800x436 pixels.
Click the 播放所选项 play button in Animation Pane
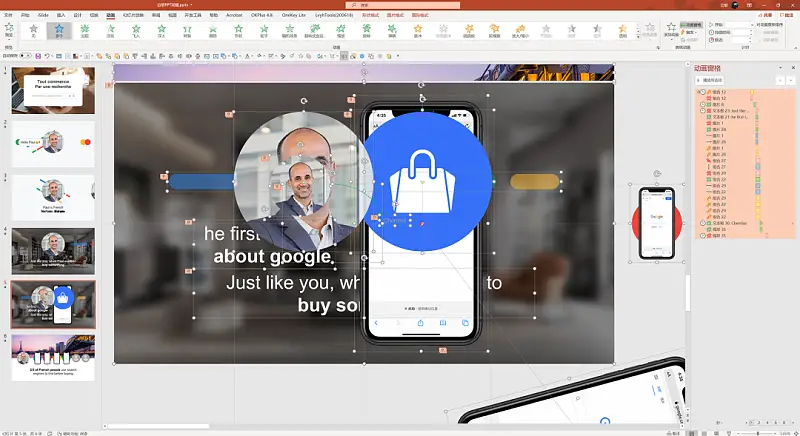click(710, 80)
